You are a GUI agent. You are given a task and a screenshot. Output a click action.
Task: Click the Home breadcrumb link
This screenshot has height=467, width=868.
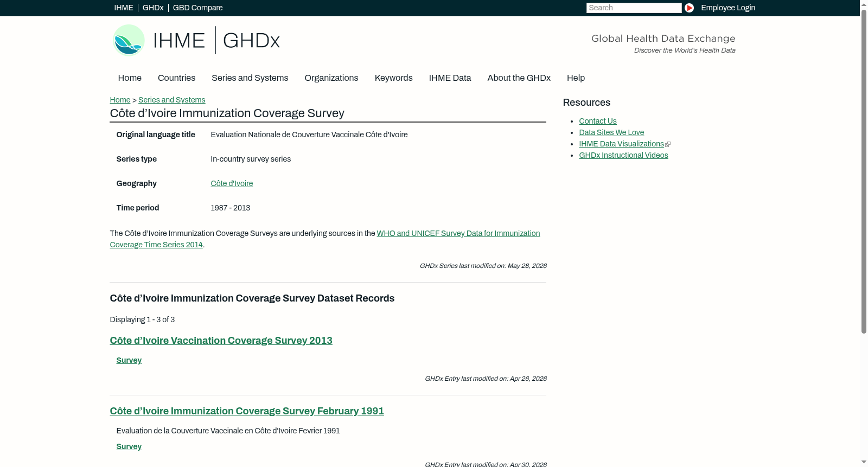[120, 100]
